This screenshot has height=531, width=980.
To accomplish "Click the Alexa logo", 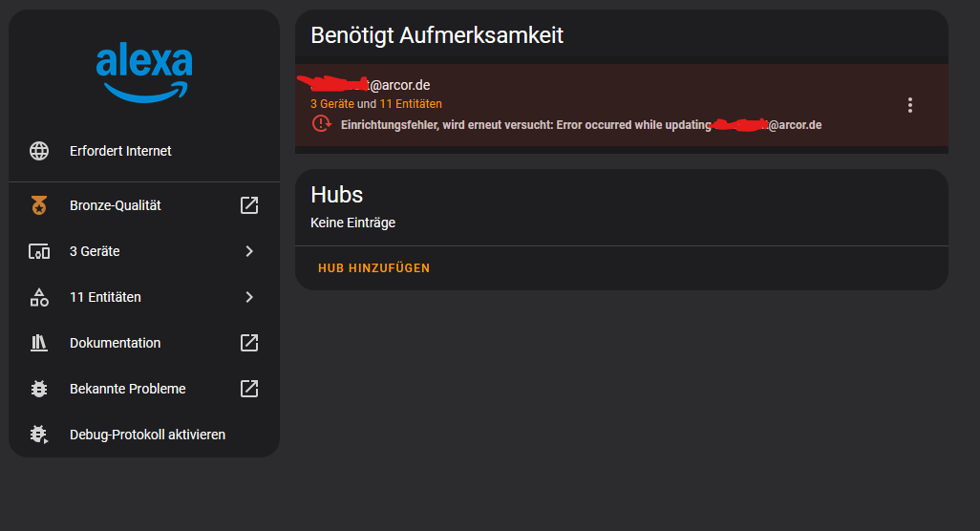I will (144, 74).
